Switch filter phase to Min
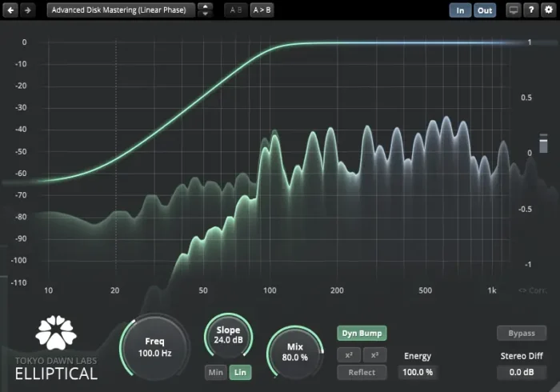This screenshot has width=560, height=392. click(215, 372)
